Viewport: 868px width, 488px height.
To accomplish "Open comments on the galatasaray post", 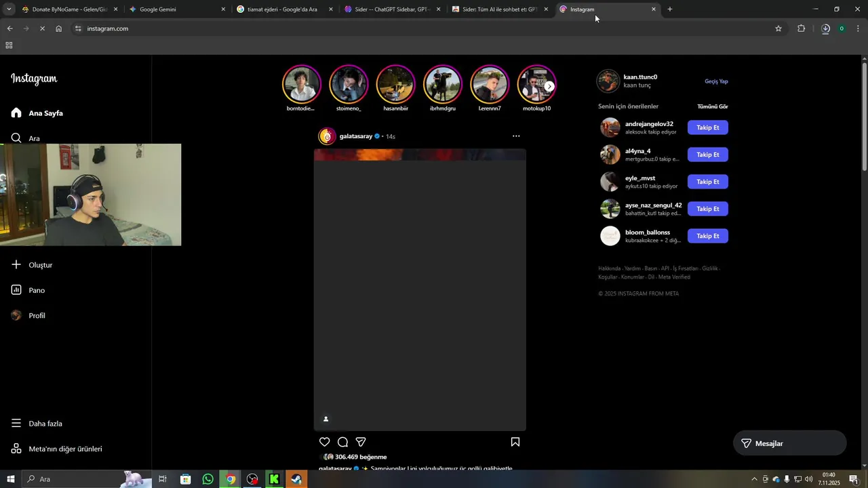I will click(342, 442).
